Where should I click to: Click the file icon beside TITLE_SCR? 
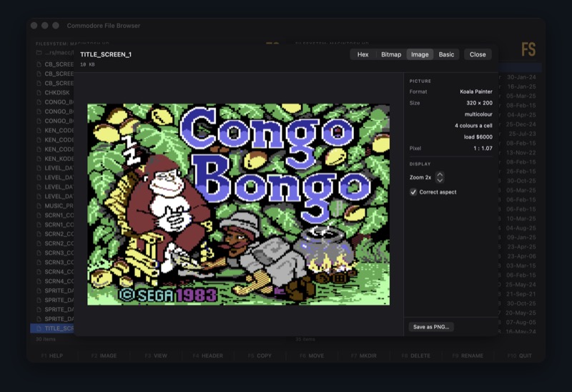coord(39,328)
